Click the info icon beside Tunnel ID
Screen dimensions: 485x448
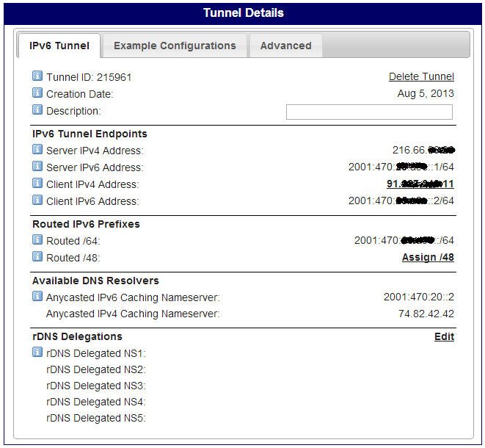click(x=37, y=76)
